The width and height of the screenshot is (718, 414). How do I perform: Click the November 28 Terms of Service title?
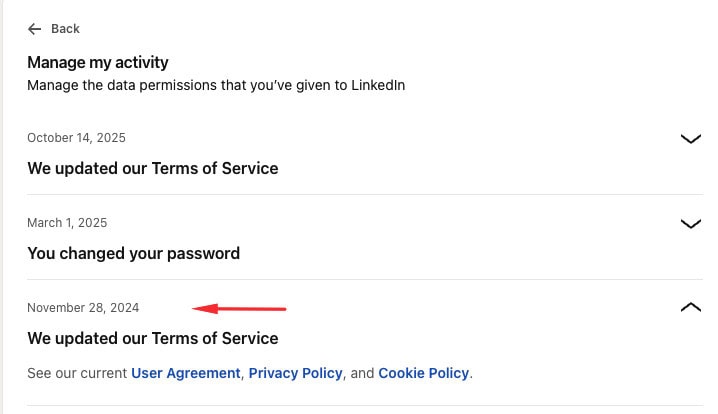[x=152, y=338]
